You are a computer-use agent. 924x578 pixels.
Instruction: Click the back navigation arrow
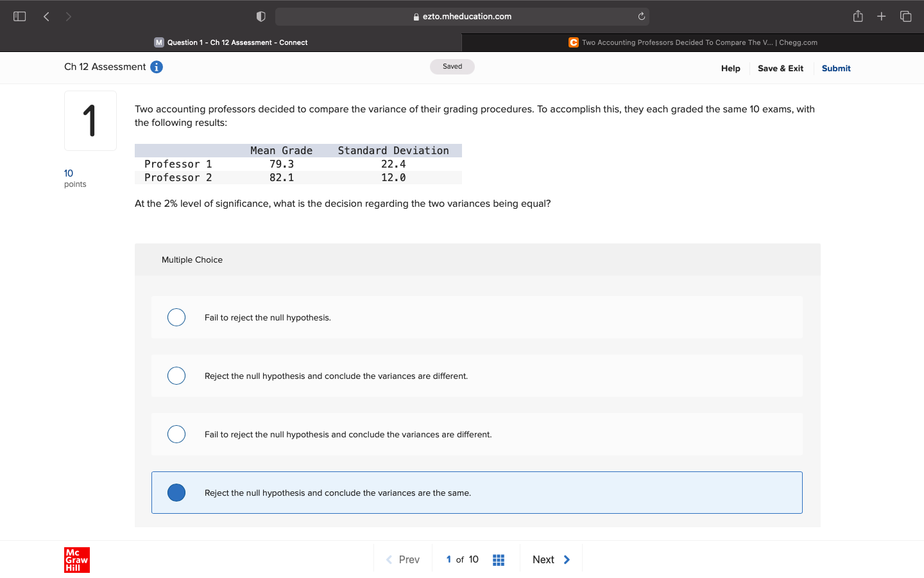[x=46, y=16]
